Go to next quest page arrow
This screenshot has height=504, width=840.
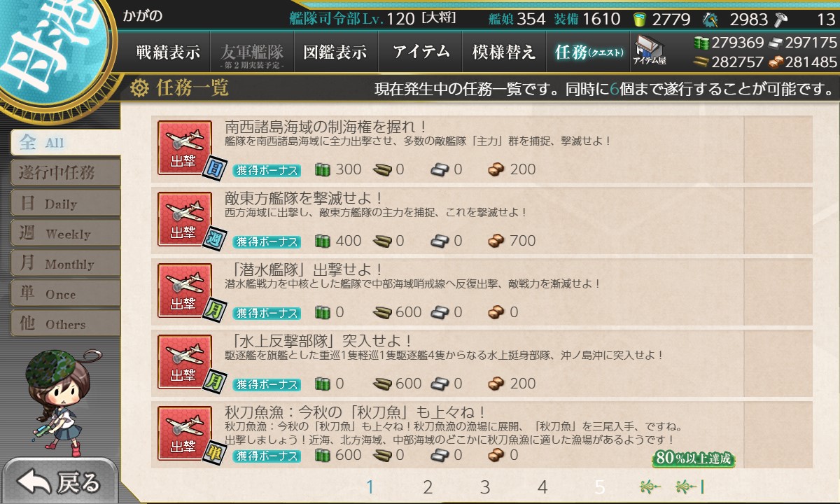(651, 486)
